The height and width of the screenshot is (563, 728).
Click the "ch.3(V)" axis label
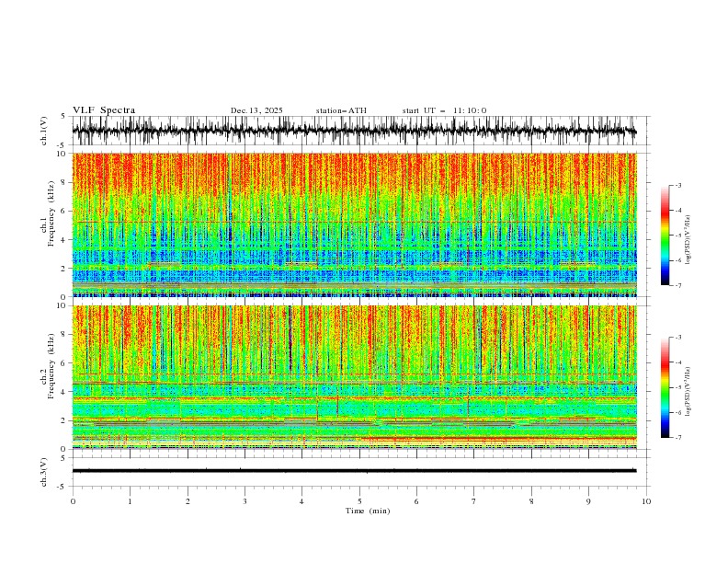44,472
